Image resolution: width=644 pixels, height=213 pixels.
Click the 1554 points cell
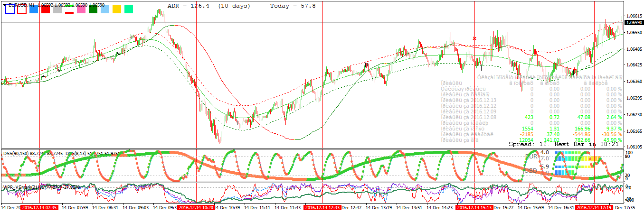coord(527,129)
